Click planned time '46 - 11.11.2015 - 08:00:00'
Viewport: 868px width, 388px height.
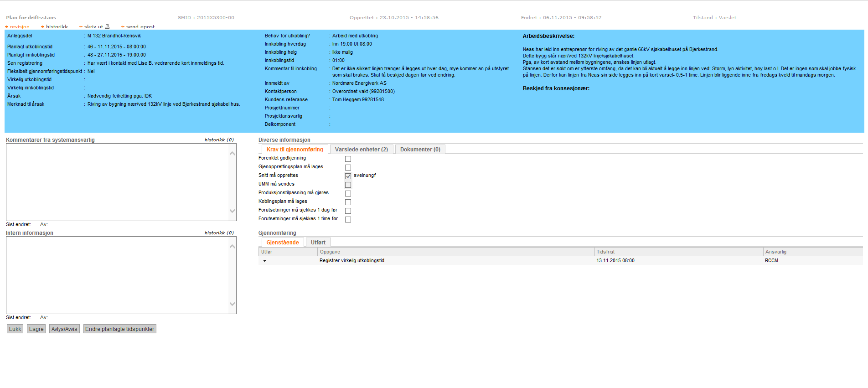[x=117, y=47]
